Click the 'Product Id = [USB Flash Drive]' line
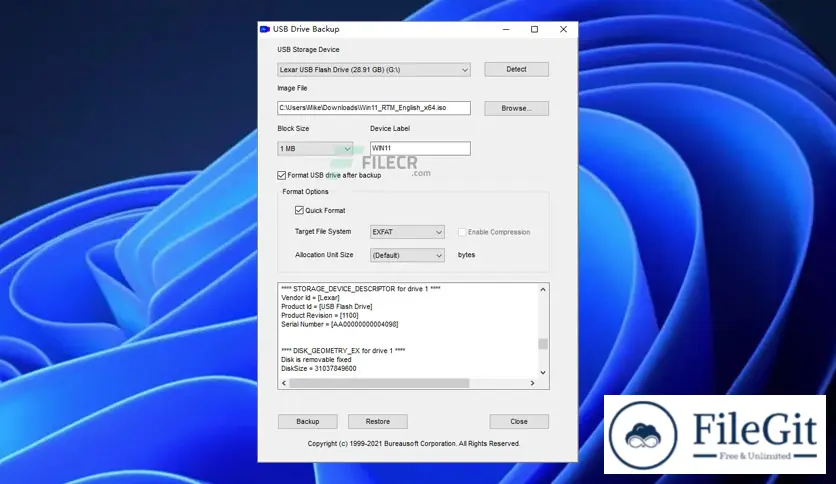This screenshot has height=484, width=836. tap(327, 307)
